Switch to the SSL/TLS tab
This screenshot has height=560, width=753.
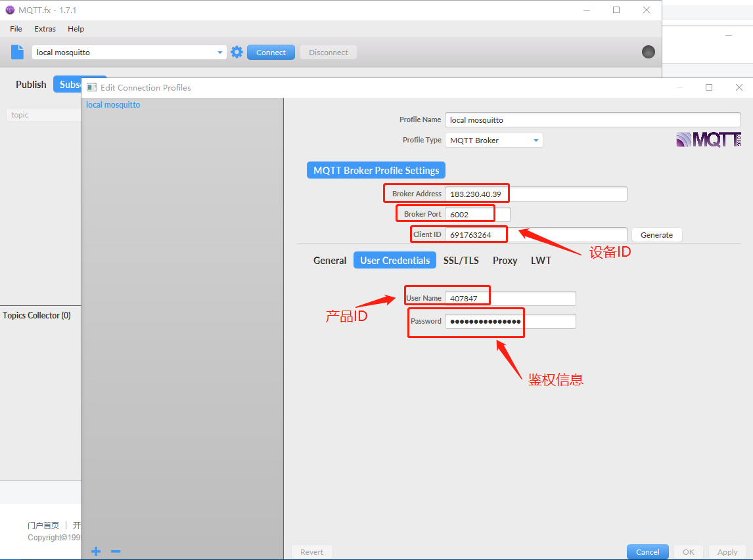point(461,261)
